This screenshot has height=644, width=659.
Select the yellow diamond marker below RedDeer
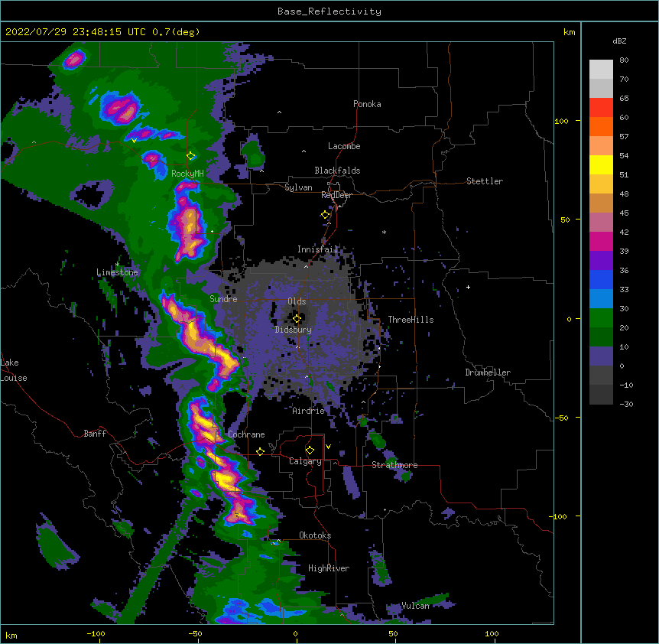(325, 215)
